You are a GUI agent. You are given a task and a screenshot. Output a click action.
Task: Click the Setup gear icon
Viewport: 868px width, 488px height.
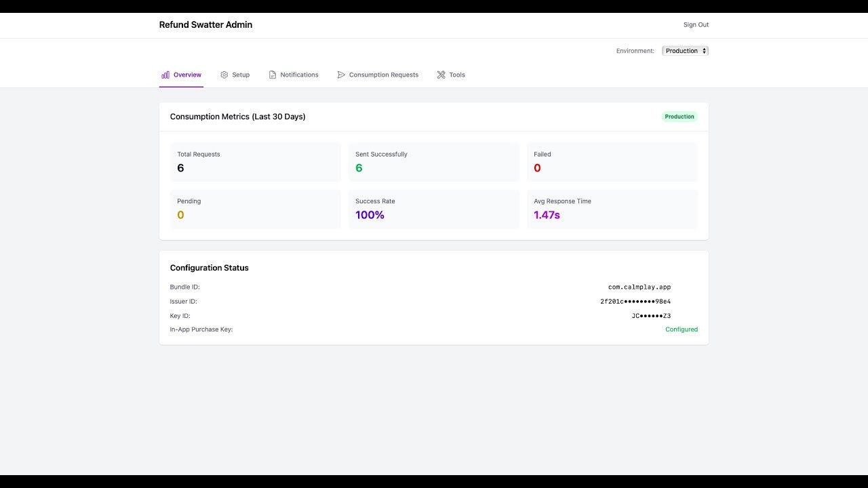point(224,75)
